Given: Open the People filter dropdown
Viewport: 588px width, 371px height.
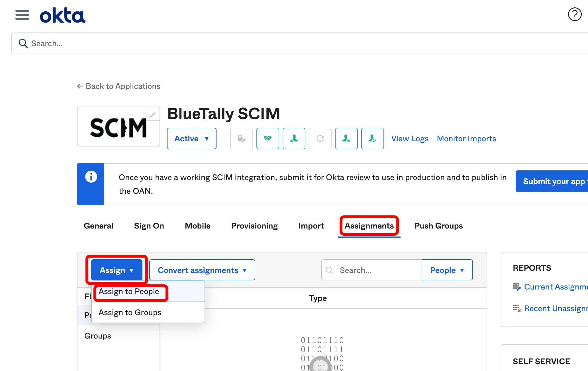Looking at the screenshot, I should click(x=447, y=270).
